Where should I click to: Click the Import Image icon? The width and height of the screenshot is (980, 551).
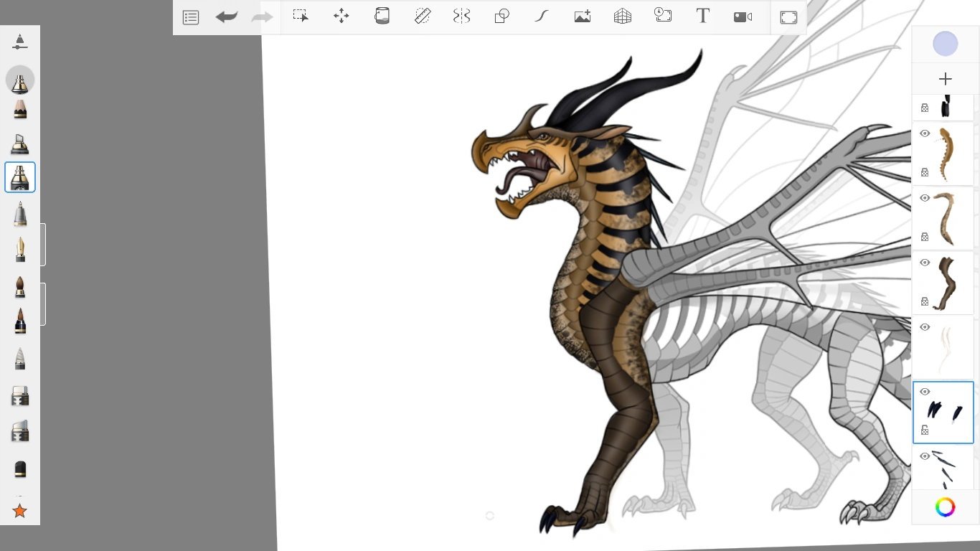[583, 17]
